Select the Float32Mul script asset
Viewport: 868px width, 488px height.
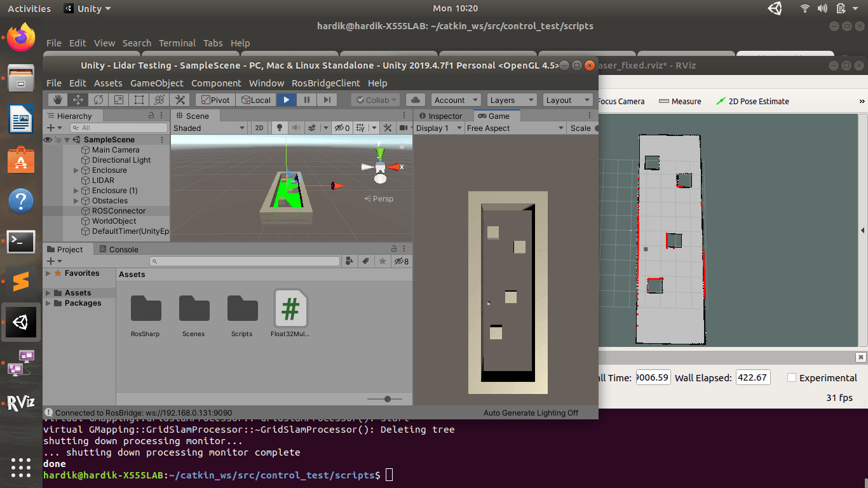pos(290,314)
